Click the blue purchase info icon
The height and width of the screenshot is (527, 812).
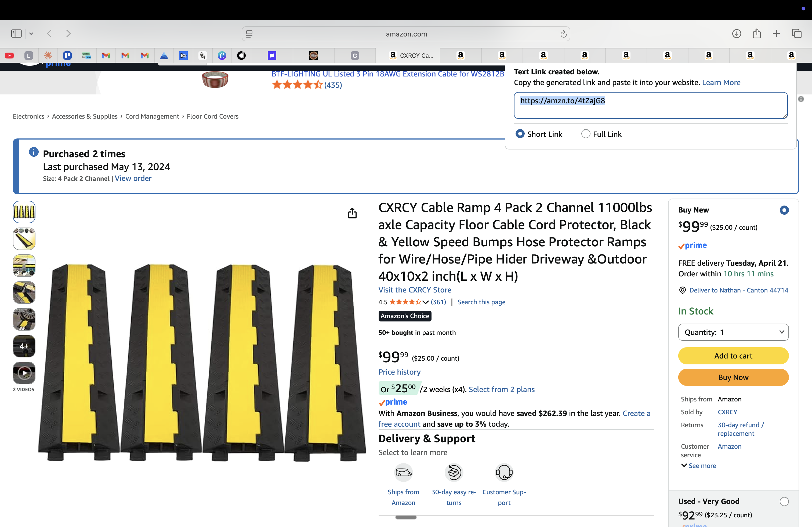pyautogui.click(x=34, y=152)
